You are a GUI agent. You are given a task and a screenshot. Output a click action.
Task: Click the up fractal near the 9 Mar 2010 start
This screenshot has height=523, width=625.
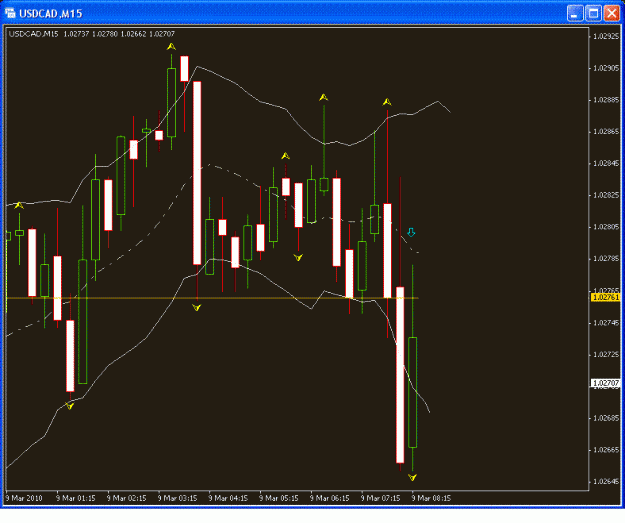point(19,205)
